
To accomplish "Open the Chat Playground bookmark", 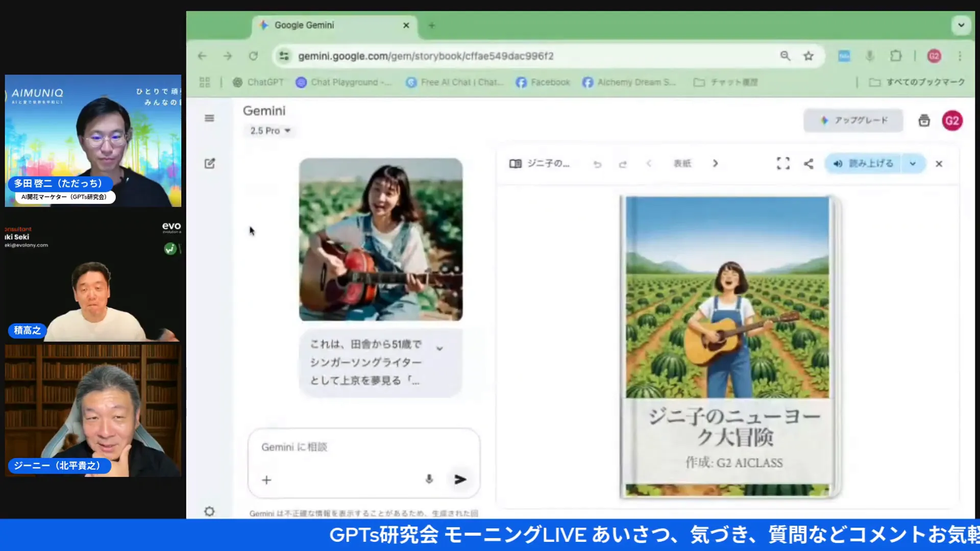I will (x=344, y=82).
